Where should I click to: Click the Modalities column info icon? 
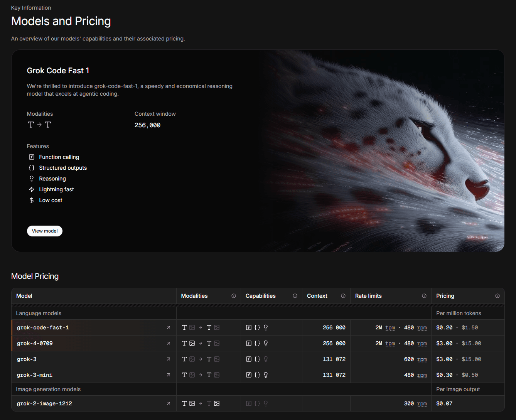(x=234, y=296)
